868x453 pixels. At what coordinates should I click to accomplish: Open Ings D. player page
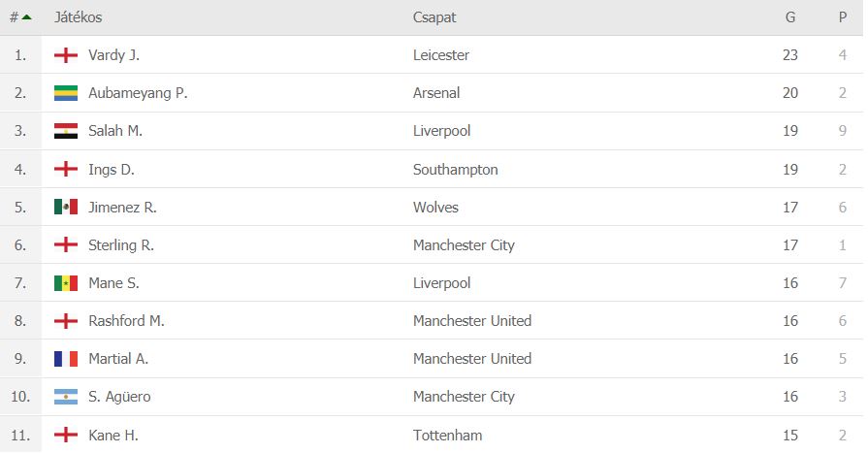[x=112, y=170]
